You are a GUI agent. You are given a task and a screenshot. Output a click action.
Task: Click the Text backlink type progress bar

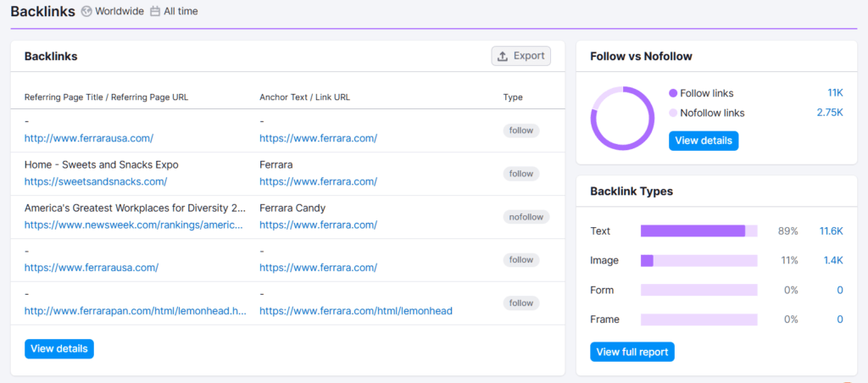click(x=699, y=230)
